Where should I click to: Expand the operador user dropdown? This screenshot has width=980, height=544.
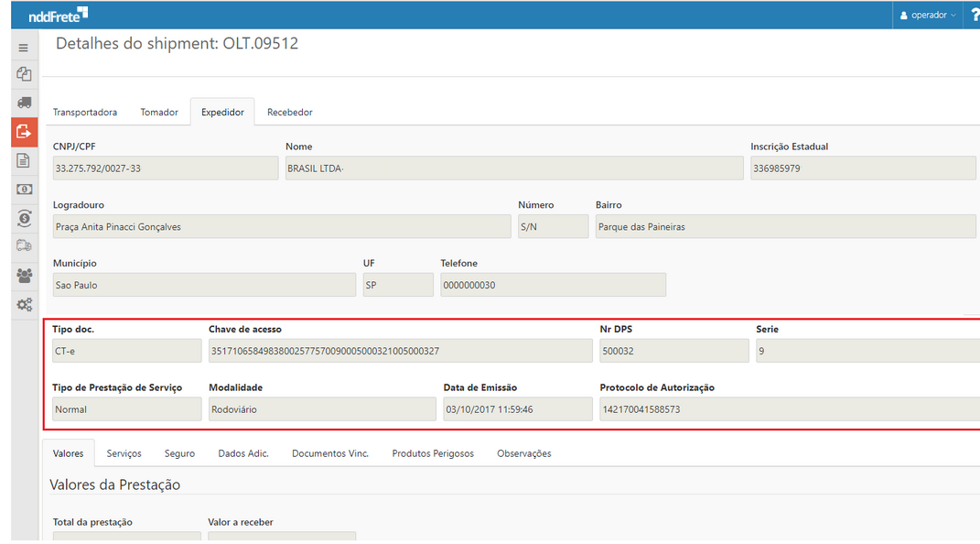pyautogui.click(x=928, y=15)
